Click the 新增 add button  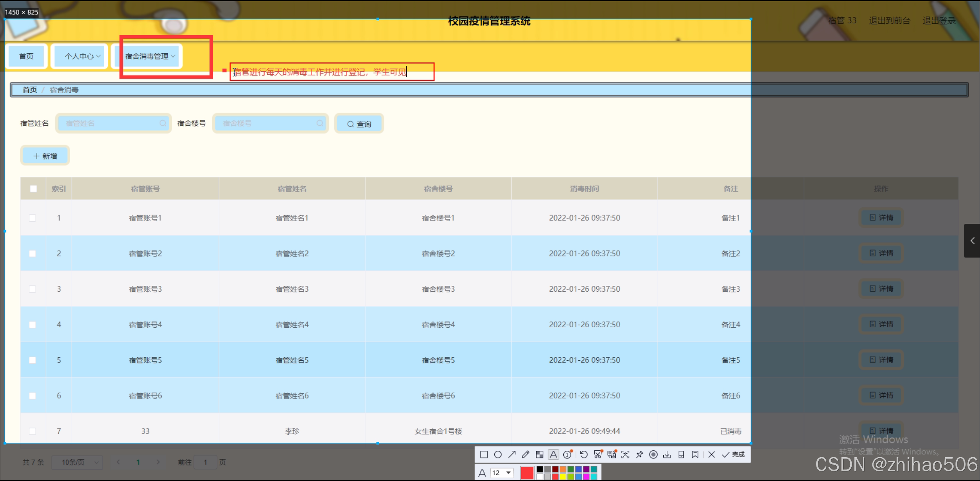pyautogui.click(x=45, y=156)
